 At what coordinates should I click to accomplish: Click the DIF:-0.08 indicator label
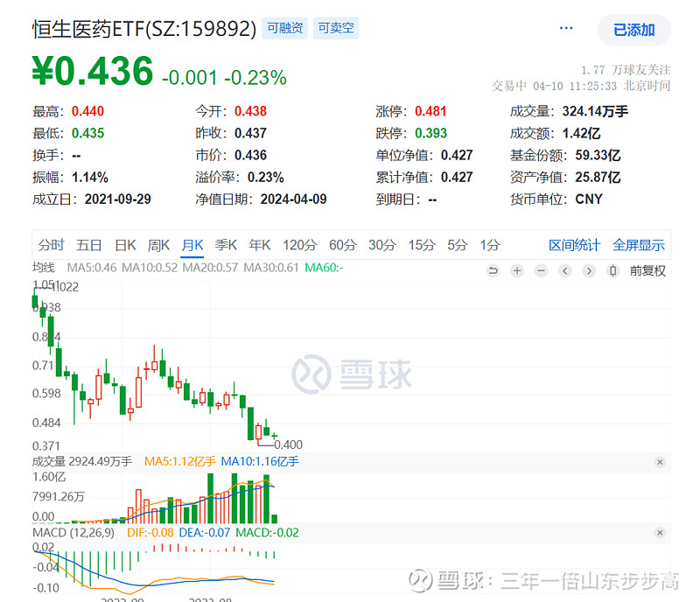(x=150, y=533)
